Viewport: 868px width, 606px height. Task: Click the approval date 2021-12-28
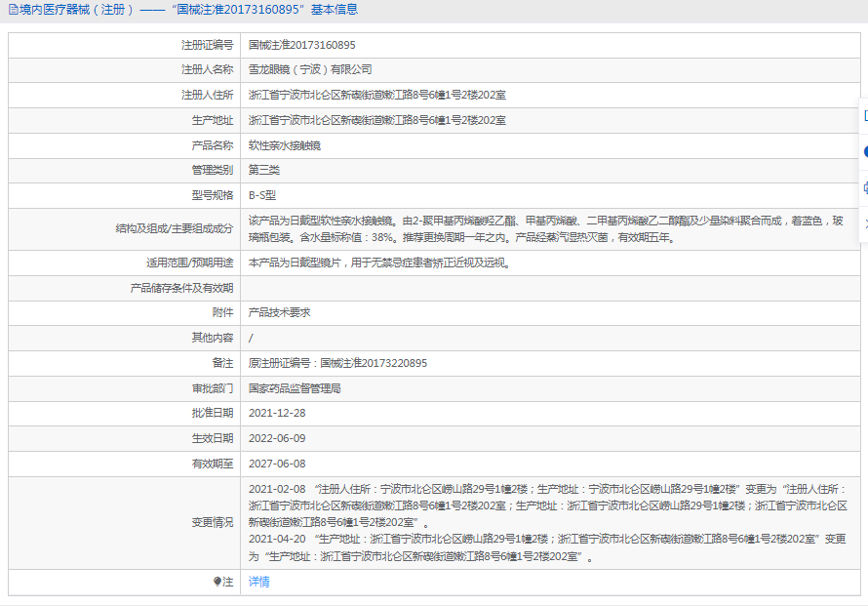click(x=277, y=414)
